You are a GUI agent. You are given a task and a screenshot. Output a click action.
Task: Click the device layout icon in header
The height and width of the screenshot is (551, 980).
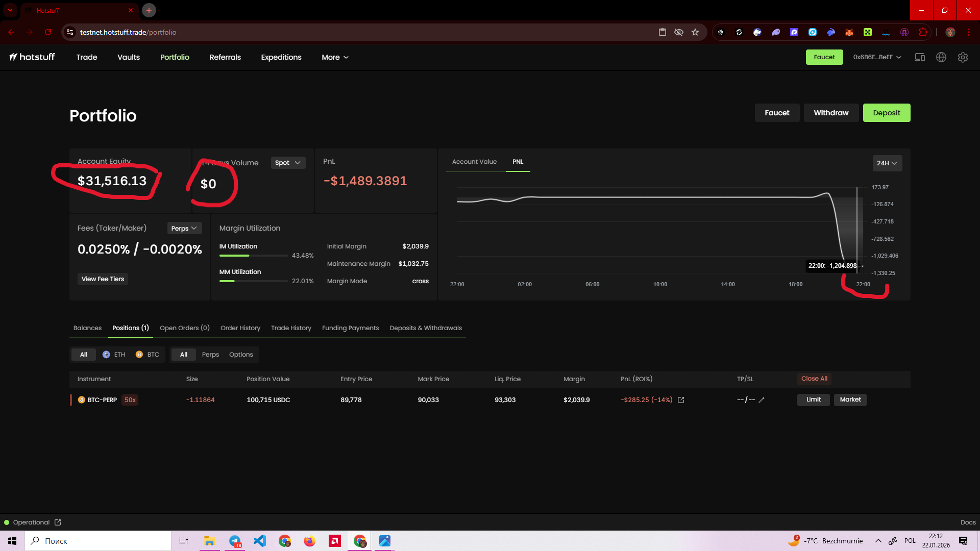(920, 57)
